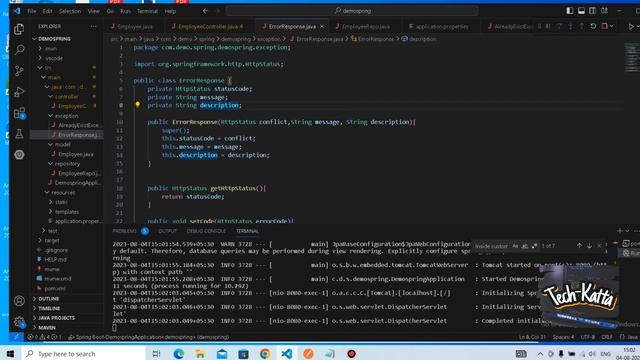Image resolution: width=640 pixels, height=360 pixels.
Task: Open the Terminal menu
Action: click(x=147, y=11)
